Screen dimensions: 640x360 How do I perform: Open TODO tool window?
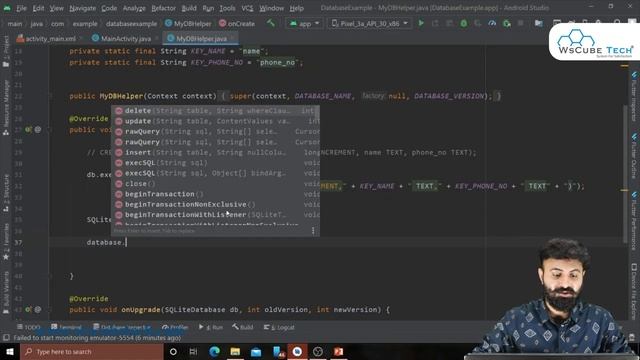point(29,327)
